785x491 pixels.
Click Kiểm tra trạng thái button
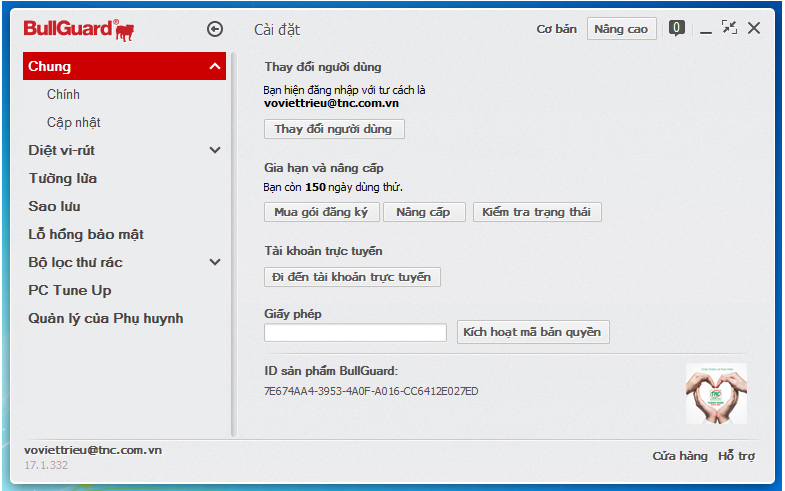[x=537, y=212]
